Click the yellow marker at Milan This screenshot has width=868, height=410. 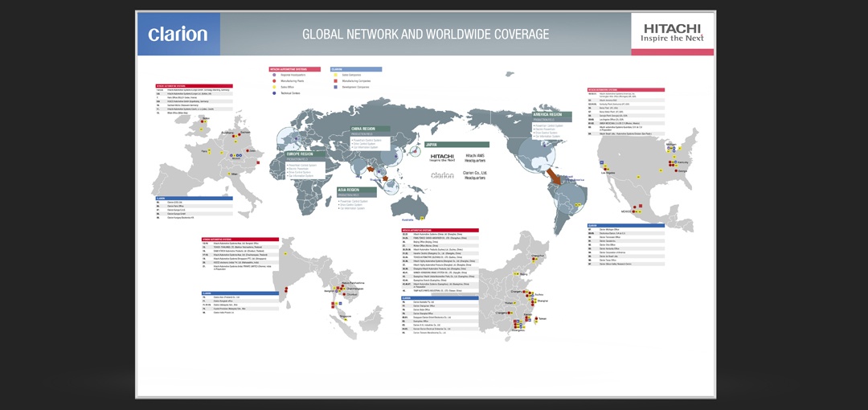pos(228,174)
